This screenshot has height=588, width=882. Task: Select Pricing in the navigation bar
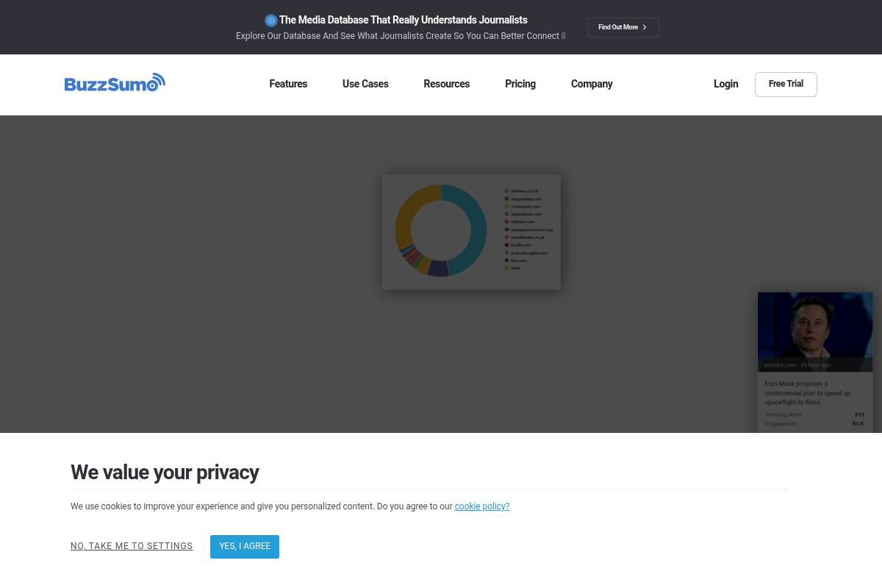pos(520,84)
